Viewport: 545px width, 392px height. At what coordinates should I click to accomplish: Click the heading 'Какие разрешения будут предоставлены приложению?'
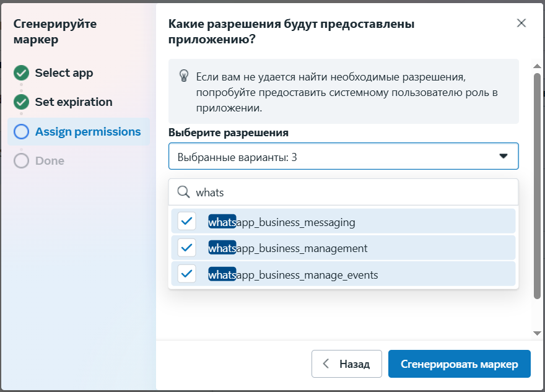(x=291, y=32)
